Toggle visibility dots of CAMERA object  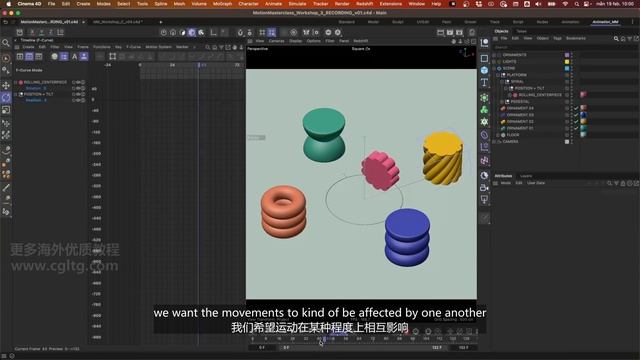click(572, 142)
